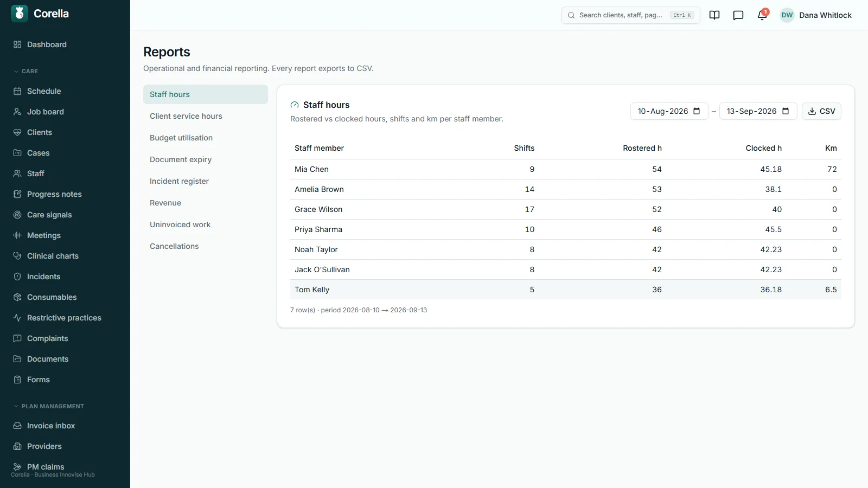Open the chat messages icon

pos(738,15)
